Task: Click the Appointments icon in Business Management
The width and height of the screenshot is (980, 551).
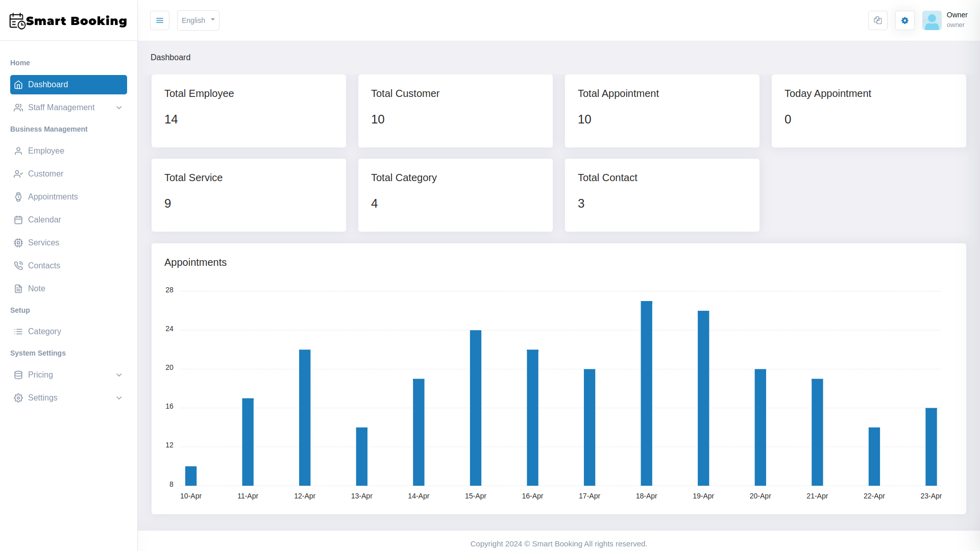Action: point(18,196)
